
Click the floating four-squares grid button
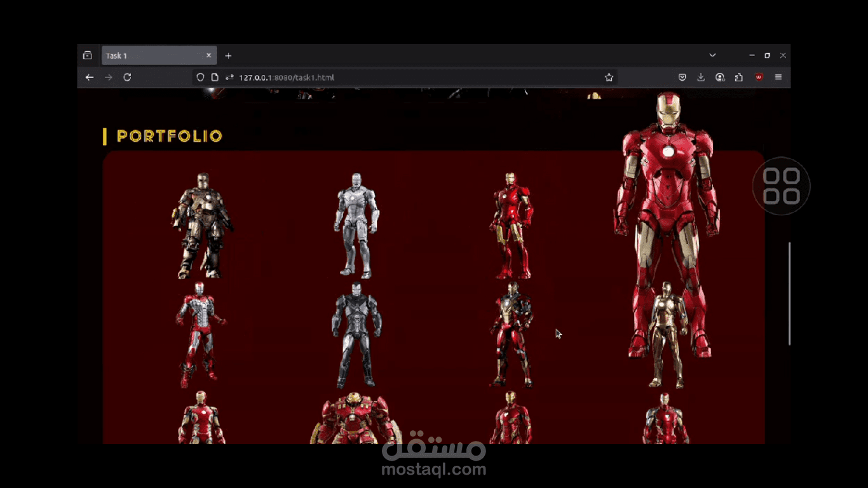(782, 186)
